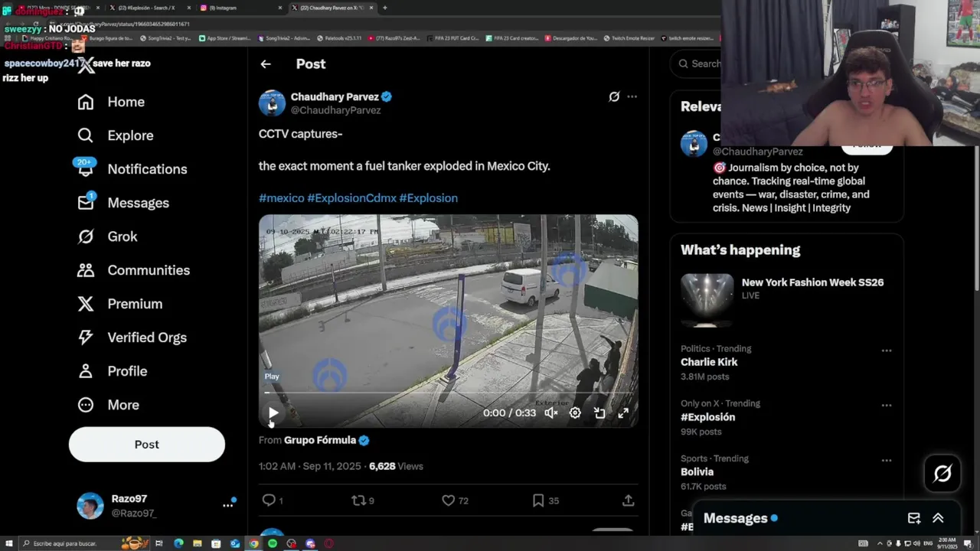Open Grok in the sidebar
The width and height of the screenshot is (980, 551).
(108, 236)
